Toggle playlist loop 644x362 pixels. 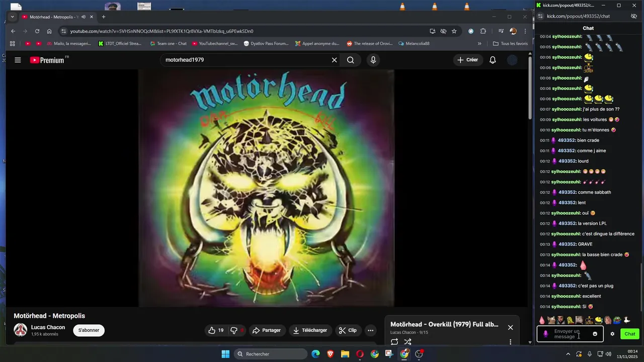coord(394,342)
